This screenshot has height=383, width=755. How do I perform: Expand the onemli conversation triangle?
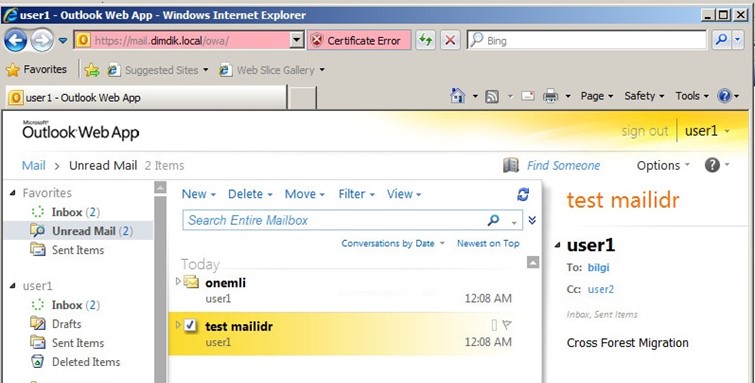[178, 281]
